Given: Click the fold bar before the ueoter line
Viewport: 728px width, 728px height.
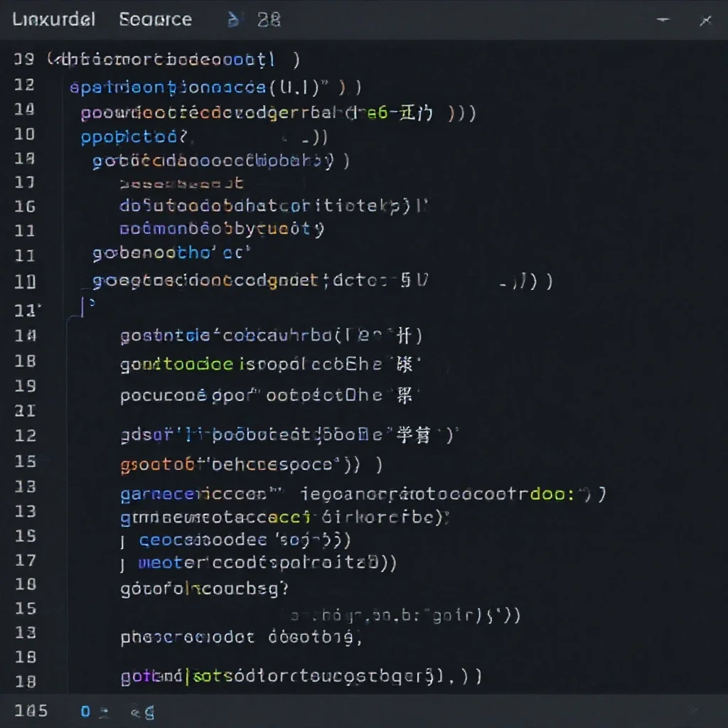Looking at the screenshot, I should point(122,564).
